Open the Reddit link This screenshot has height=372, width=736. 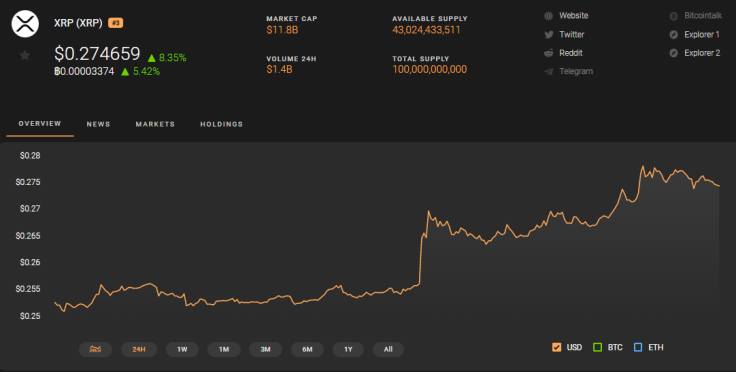[571, 53]
